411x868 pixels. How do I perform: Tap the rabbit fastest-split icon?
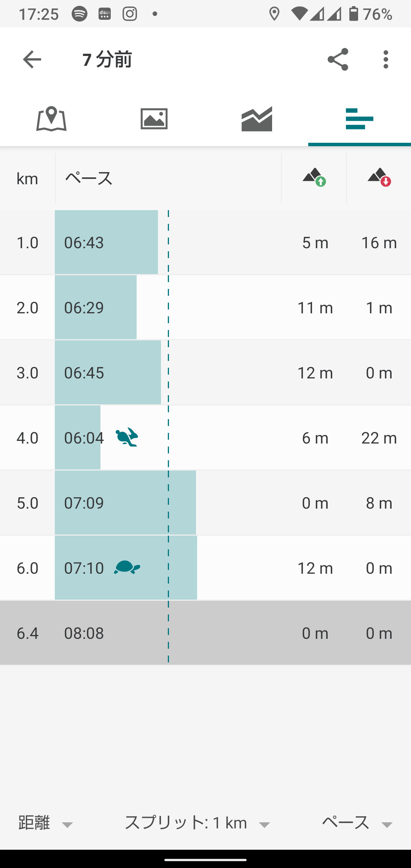127,437
